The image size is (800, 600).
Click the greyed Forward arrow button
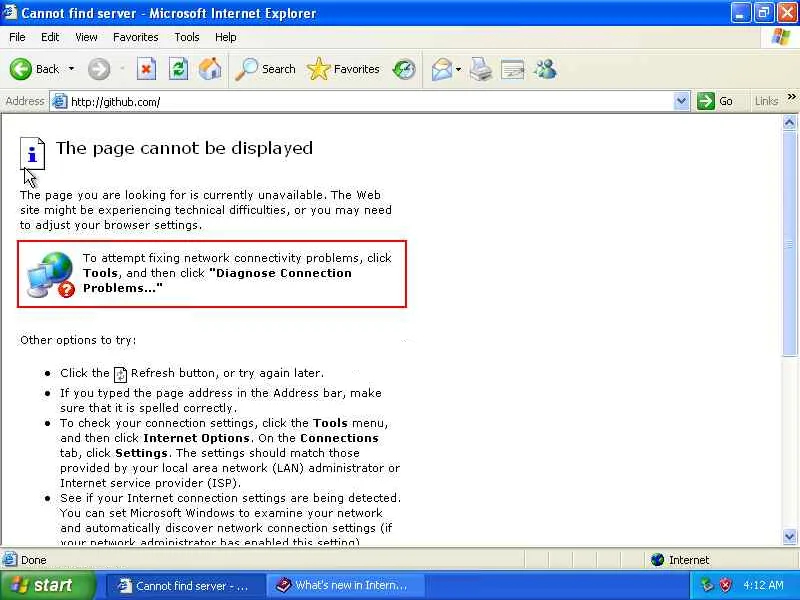pyautogui.click(x=99, y=69)
